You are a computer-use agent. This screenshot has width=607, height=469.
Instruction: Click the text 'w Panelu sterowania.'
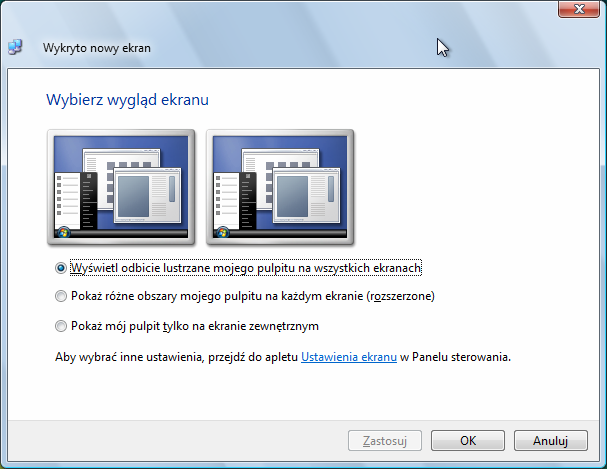(455, 357)
